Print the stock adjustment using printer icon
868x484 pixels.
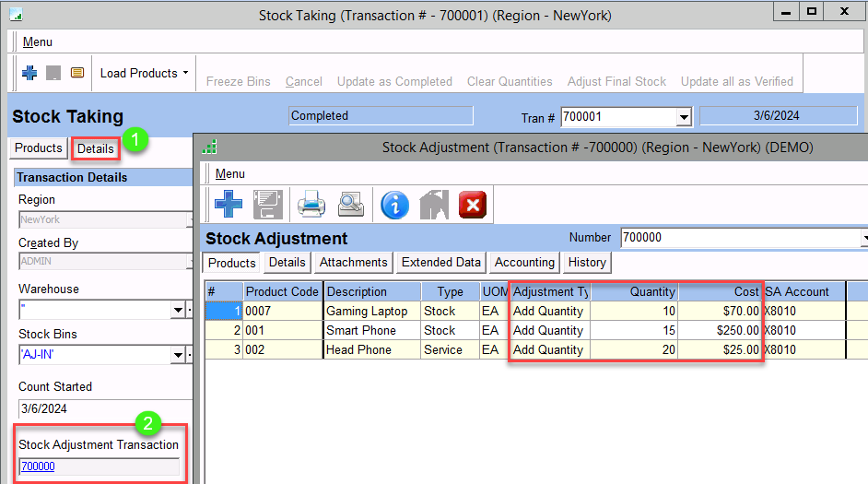click(311, 204)
